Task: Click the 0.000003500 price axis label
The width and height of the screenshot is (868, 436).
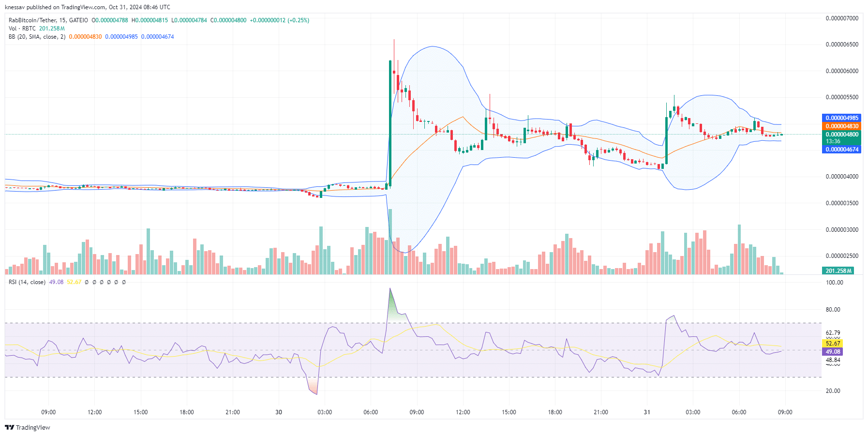Action: tap(842, 203)
